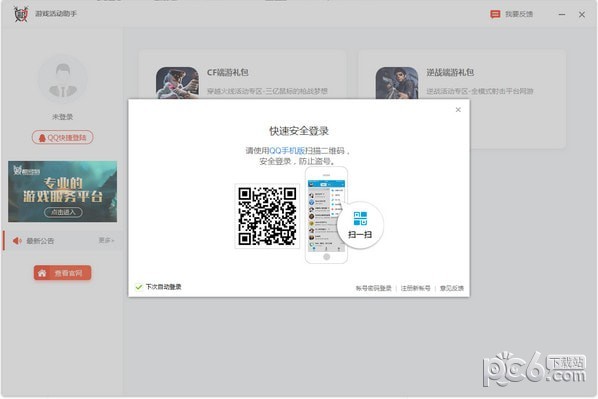Open the 注册新帐号 link
The image size is (598, 399).
click(416, 288)
